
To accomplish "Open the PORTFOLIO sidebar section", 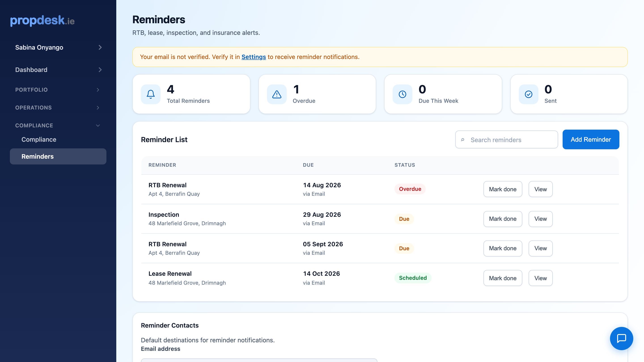I will pyautogui.click(x=58, y=90).
